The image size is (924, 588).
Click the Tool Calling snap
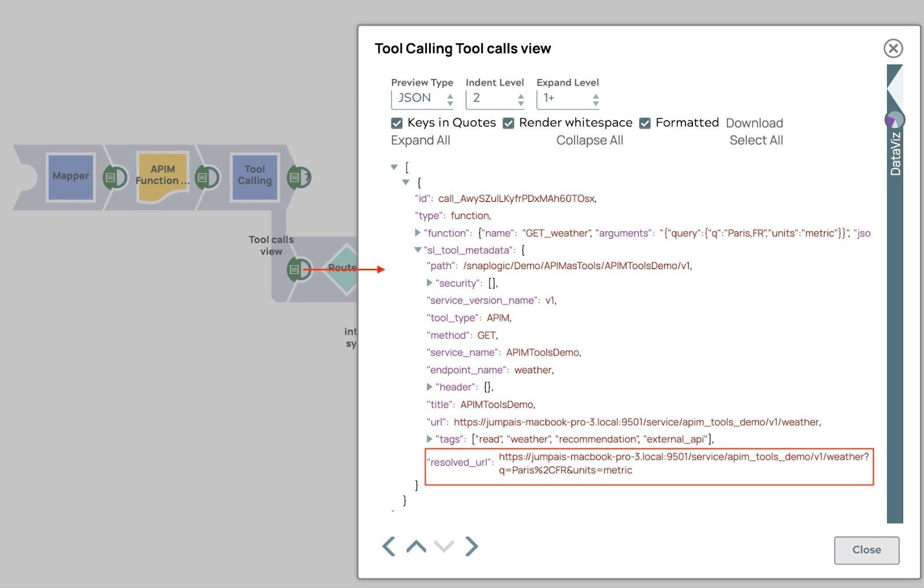tap(254, 177)
